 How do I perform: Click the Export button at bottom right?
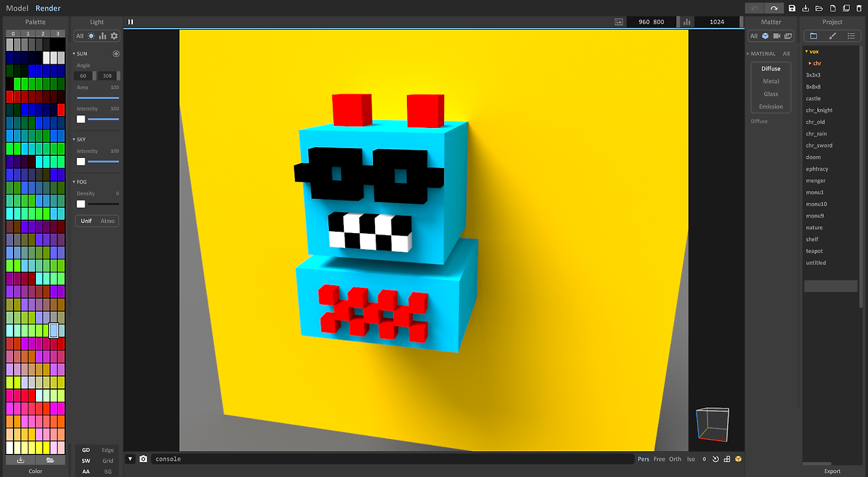(832, 471)
